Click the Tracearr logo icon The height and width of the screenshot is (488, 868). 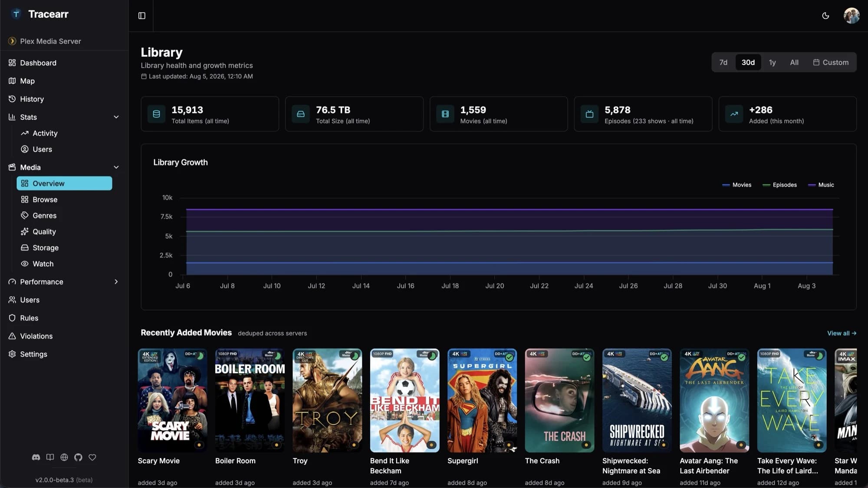(x=16, y=14)
